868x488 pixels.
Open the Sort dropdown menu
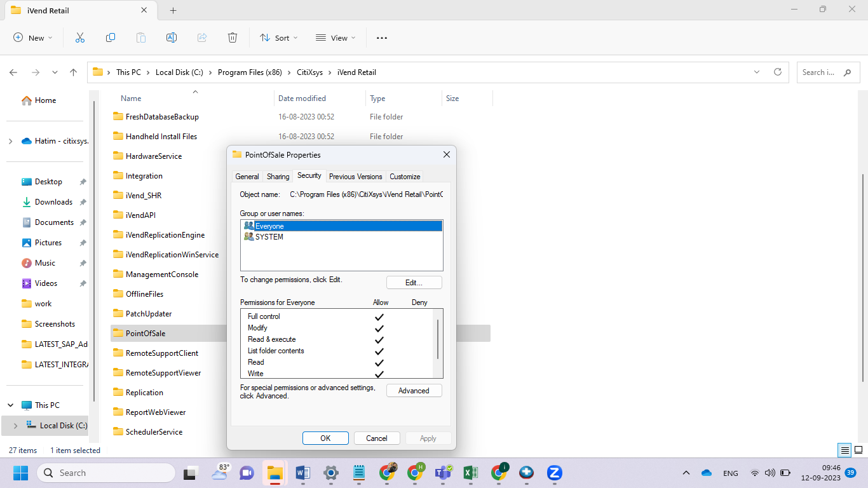click(x=279, y=38)
